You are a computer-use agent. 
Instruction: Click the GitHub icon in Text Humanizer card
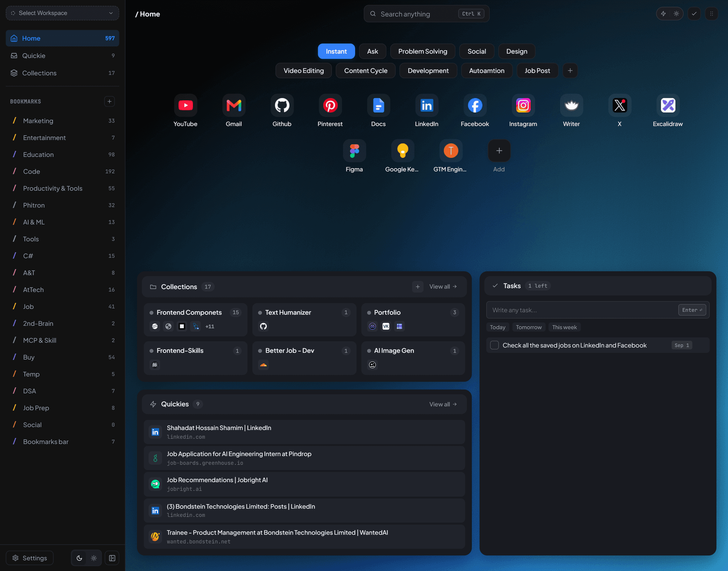click(263, 326)
